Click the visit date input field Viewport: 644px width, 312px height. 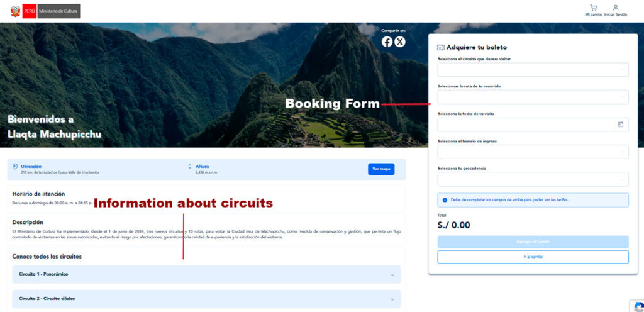(525, 125)
